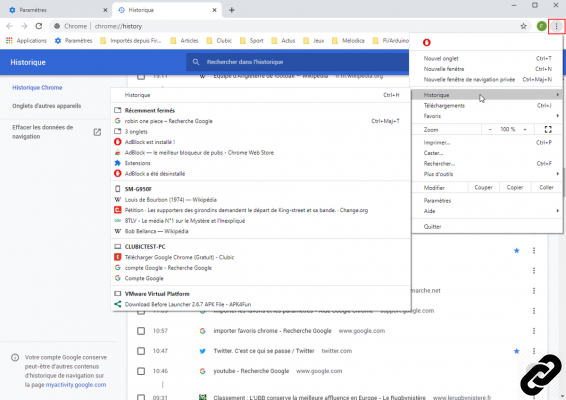Open Téléchargements from the menu

487,105
